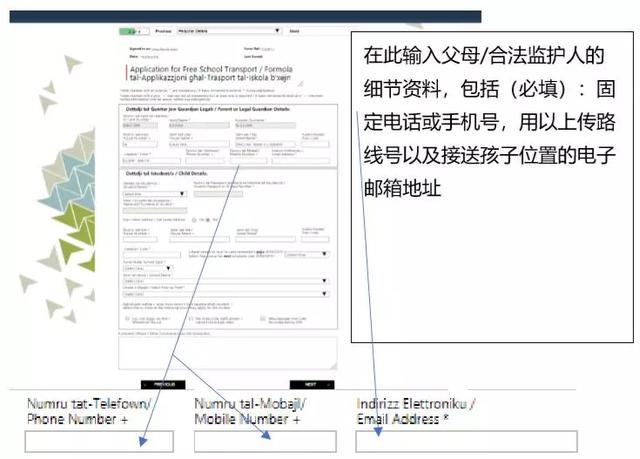Click small Email Address field in Parent Details
Viewport: 640px width, 459px height.
[301, 161]
